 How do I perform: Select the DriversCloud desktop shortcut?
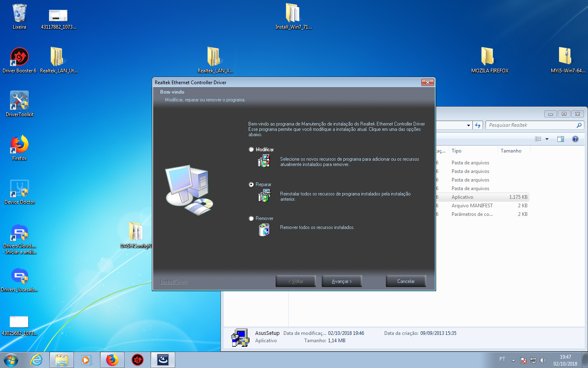pos(19,239)
